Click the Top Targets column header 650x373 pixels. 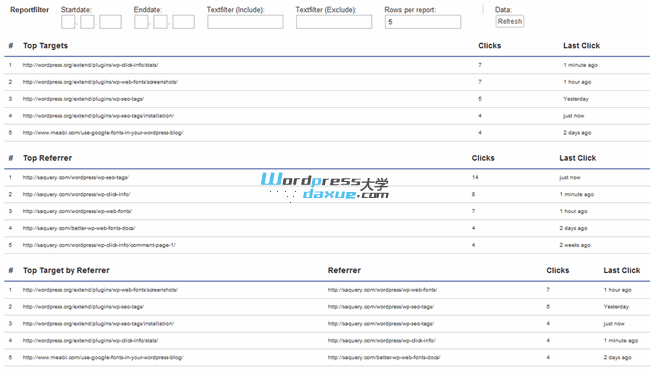(x=45, y=46)
